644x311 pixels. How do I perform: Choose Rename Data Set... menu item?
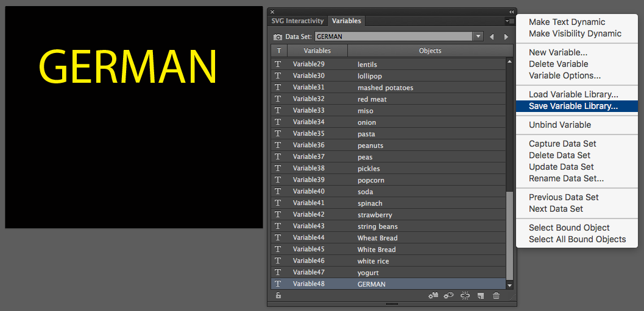click(x=566, y=178)
